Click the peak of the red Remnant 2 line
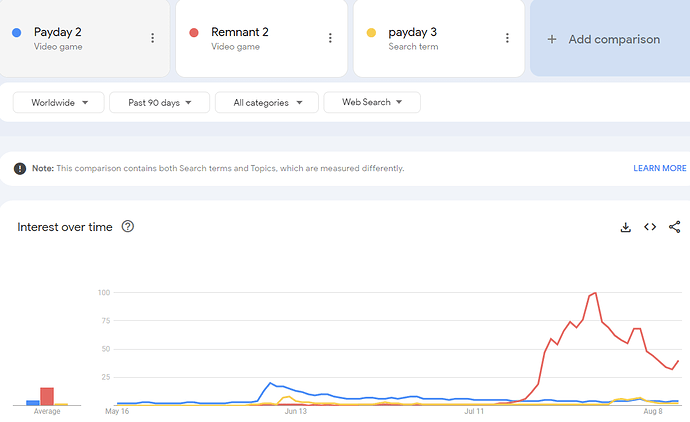This screenshot has height=422, width=690. [x=595, y=293]
